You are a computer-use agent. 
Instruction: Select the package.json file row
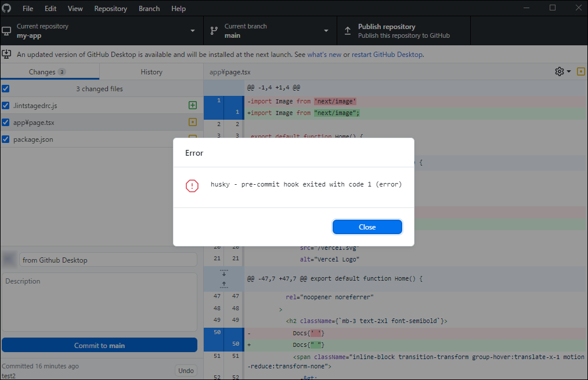[x=102, y=139]
